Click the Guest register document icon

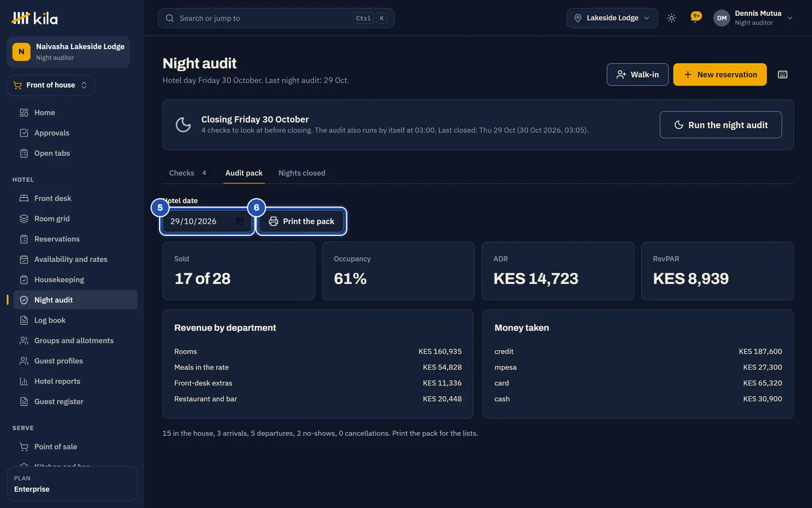click(24, 402)
